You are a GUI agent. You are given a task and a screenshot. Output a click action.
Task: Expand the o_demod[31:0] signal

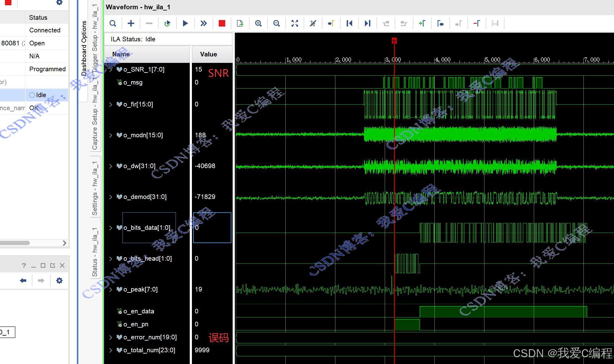click(x=110, y=197)
